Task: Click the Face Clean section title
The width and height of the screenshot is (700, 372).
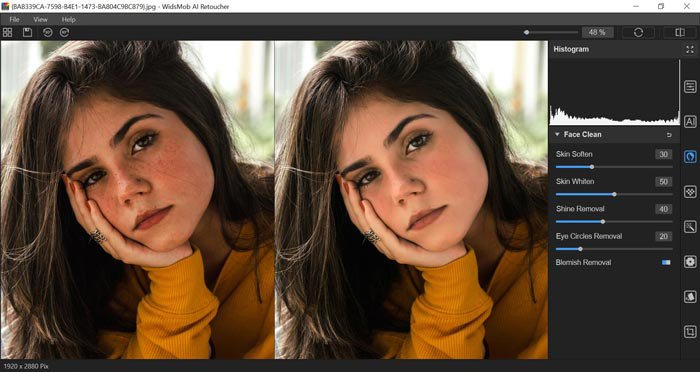Action: [x=583, y=134]
